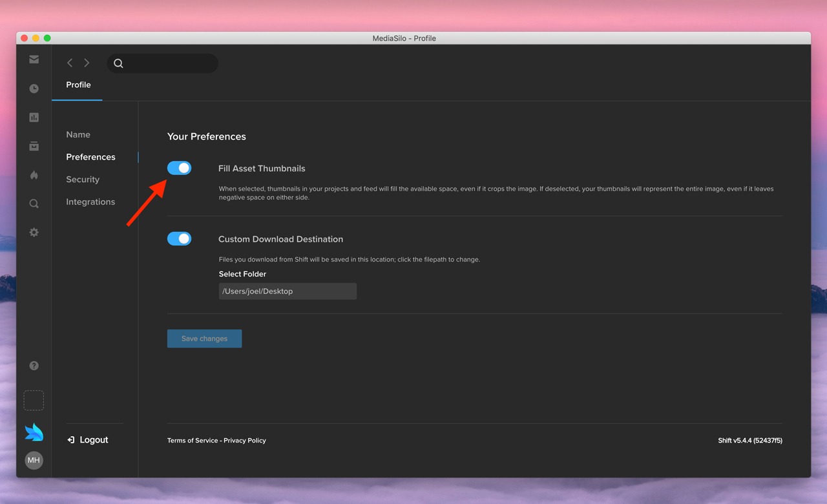Click the dashed drop zone box
Viewport: 827px width, 504px height.
[x=34, y=401]
